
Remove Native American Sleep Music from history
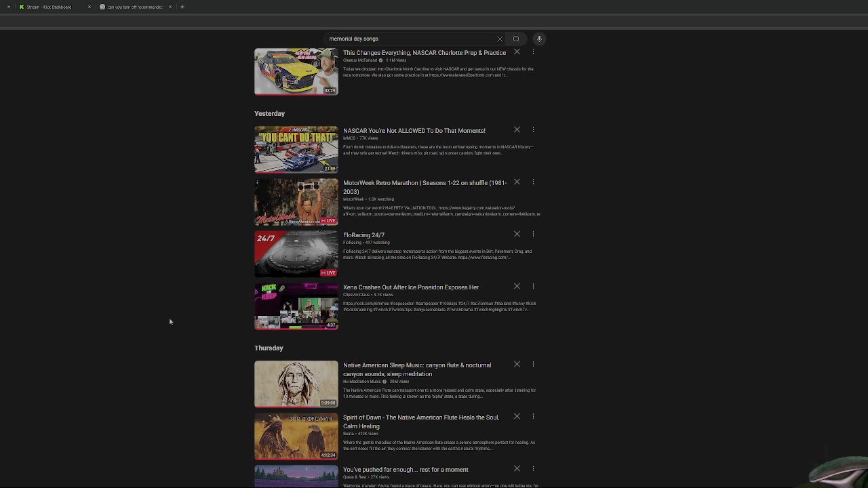(517, 364)
